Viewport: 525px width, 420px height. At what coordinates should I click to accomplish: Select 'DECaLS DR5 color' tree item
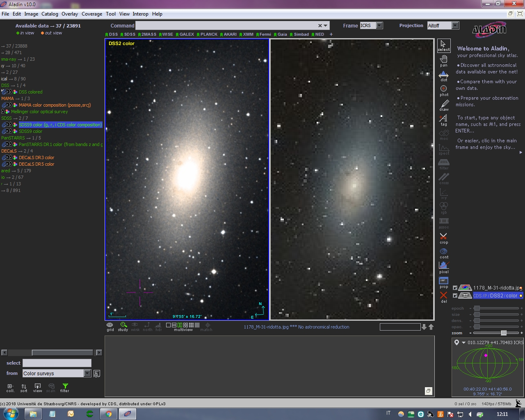click(37, 164)
